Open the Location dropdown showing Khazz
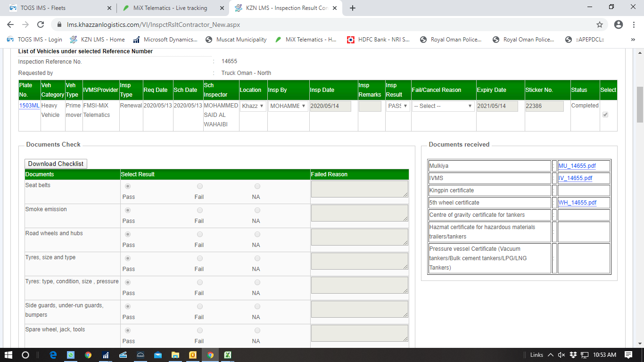 253,106
